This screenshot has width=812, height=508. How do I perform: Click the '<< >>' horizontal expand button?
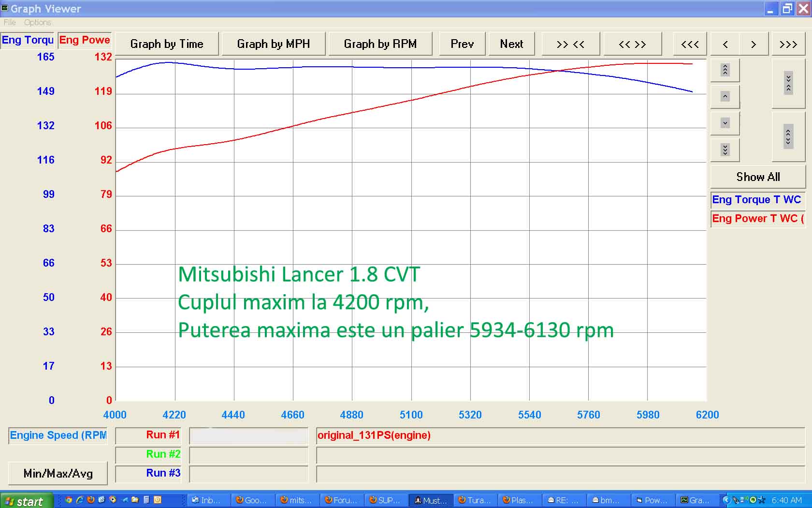(632, 44)
